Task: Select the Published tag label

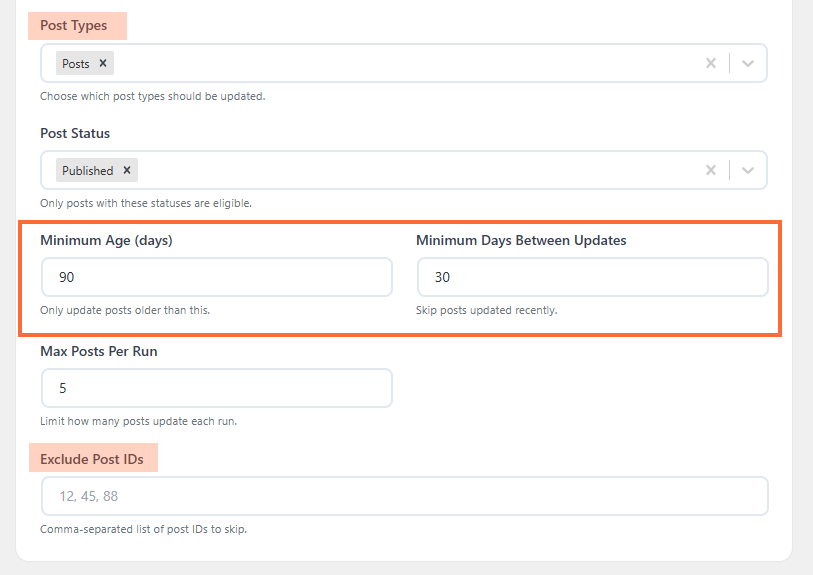Action: 88,171
